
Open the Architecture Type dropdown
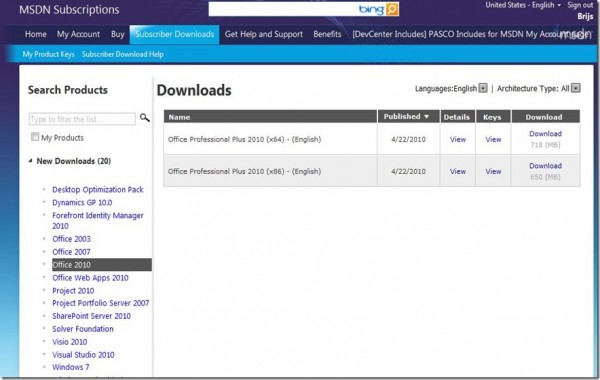click(x=576, y=88)
